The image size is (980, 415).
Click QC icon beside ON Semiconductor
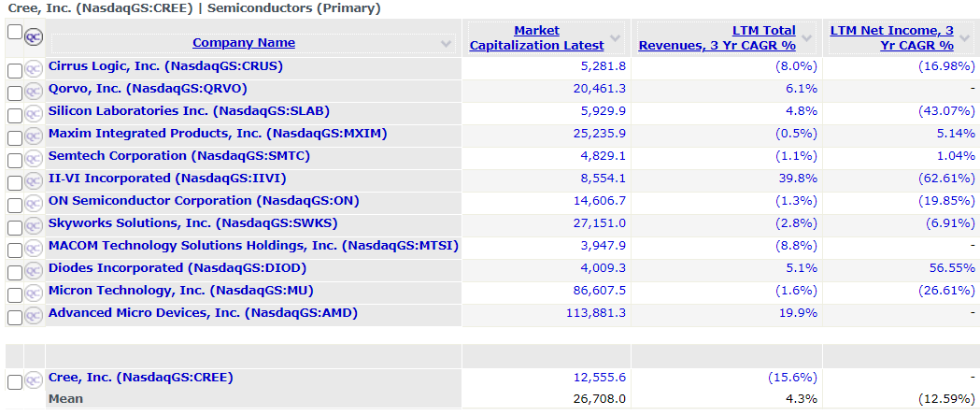click(x=33, y=205)
